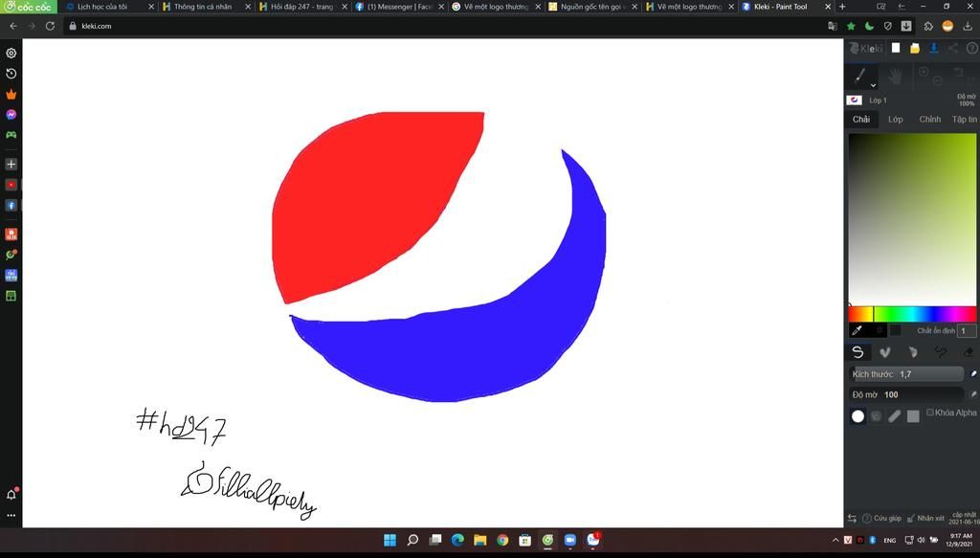Open Kleki help question mark icon
This screenshot has height=558, width=980.
click(972, 48)
